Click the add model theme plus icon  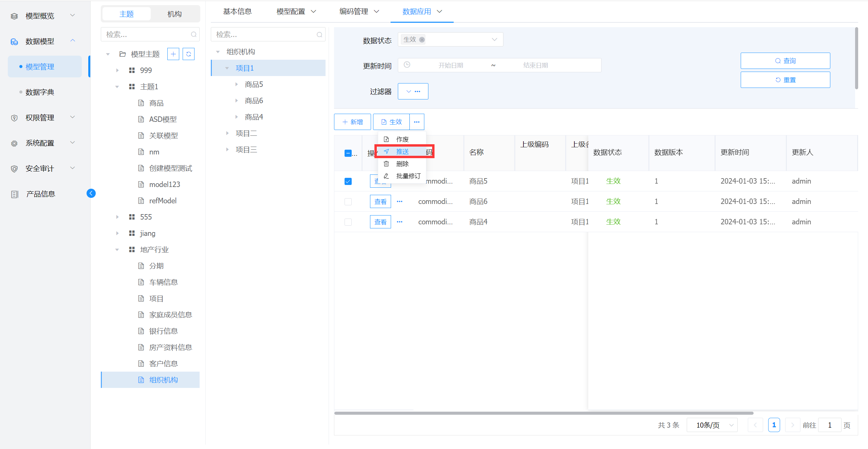[x=173, y=54]
